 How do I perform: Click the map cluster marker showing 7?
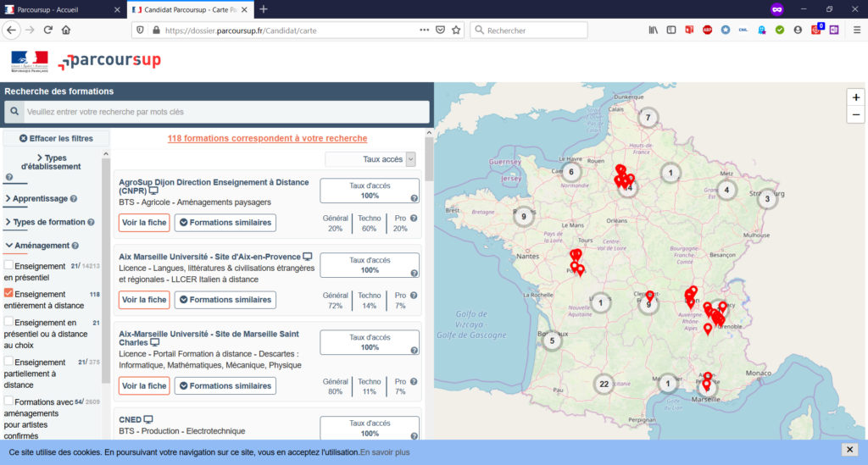point(648,117)
